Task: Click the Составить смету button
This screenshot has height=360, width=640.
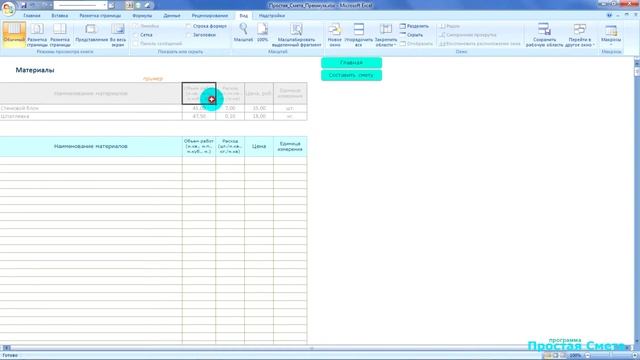Action: (x=351, y=76)
